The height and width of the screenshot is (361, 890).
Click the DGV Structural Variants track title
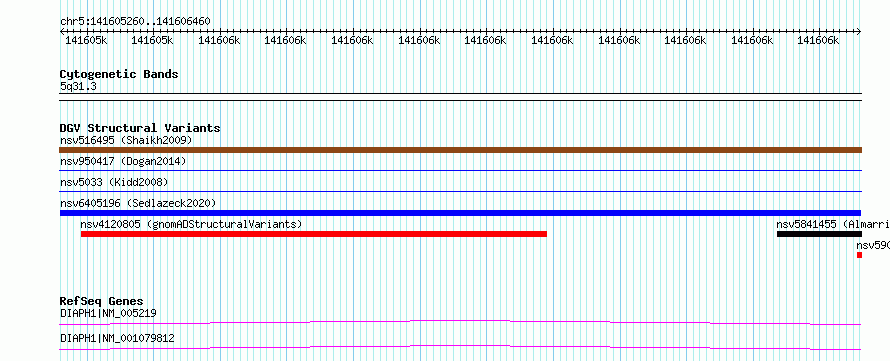tap(140, 128)
